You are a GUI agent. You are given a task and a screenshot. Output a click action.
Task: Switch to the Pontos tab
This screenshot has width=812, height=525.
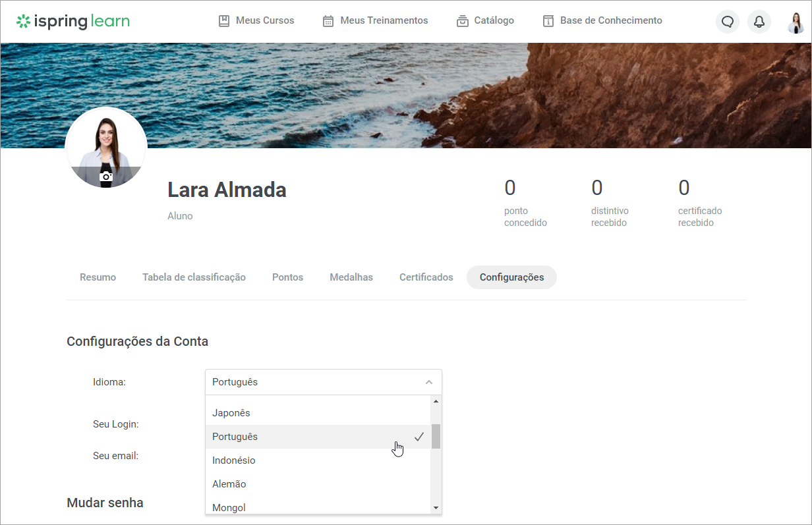287,277
